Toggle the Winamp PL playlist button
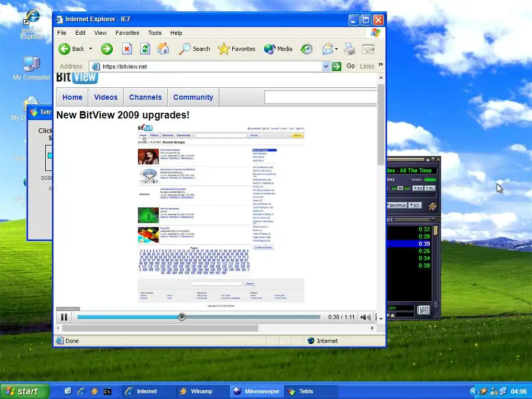Image resolution: width=532 pixels, height=399 pixels. (430, 188)
